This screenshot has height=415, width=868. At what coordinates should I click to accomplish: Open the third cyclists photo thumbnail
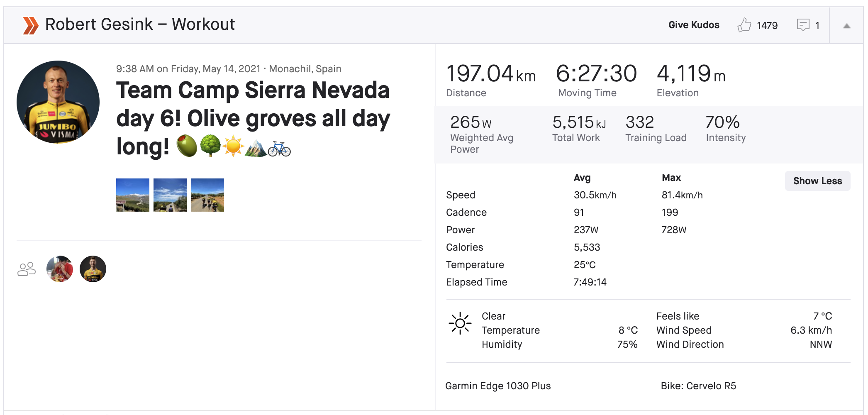point(207,195)
